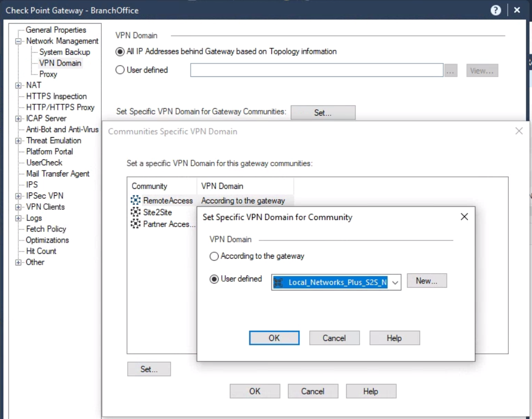This screenshot has height=419, width=532.
Task: Expand the VPN Clients tree node
Action: [x=18, y=207]
